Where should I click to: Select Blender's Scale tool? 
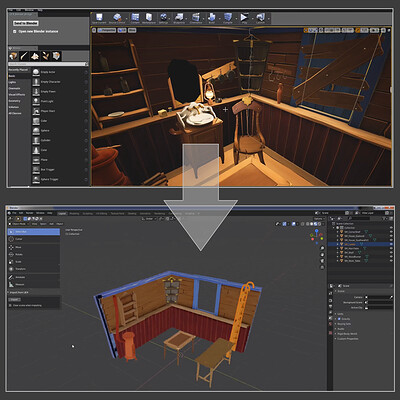coord(34,262)
